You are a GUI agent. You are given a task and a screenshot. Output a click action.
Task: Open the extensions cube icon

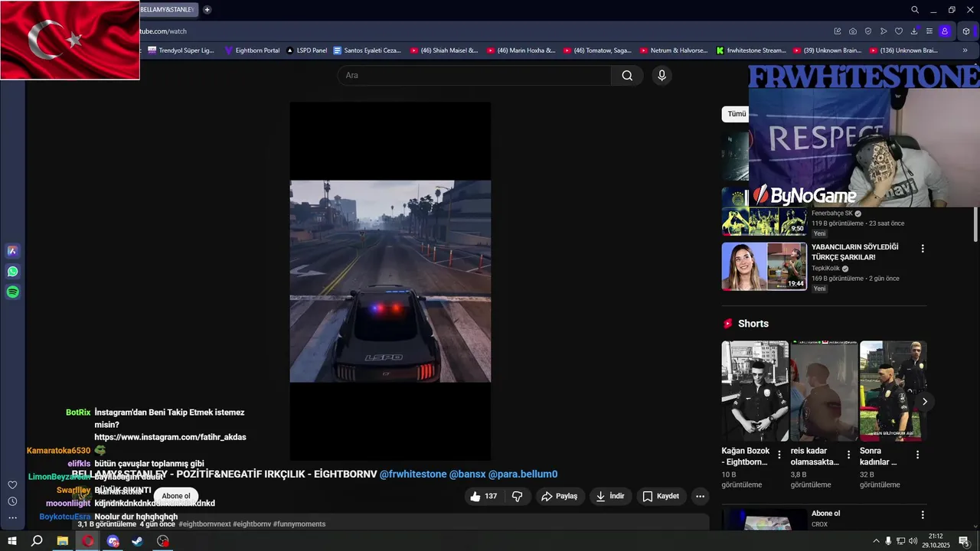(x=966, y=31)
